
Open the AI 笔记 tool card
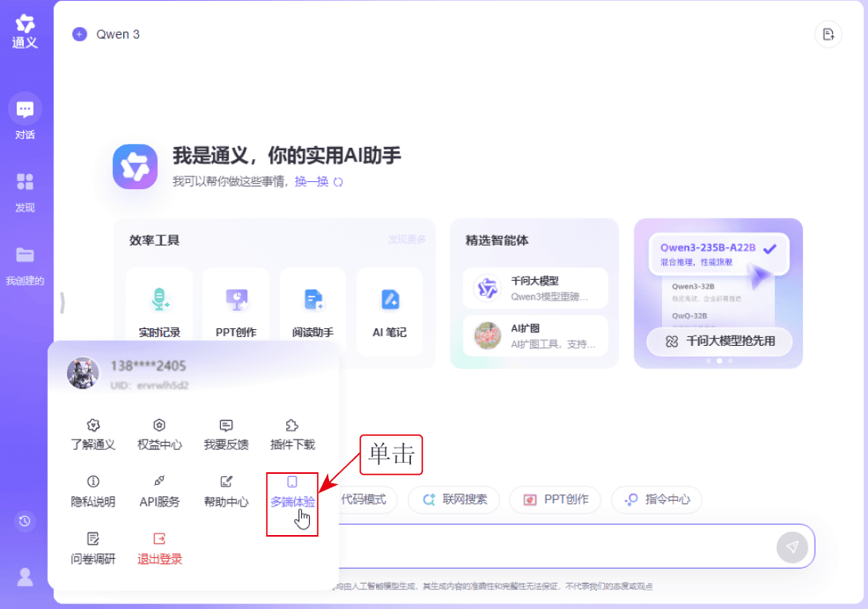click(389, 312)
